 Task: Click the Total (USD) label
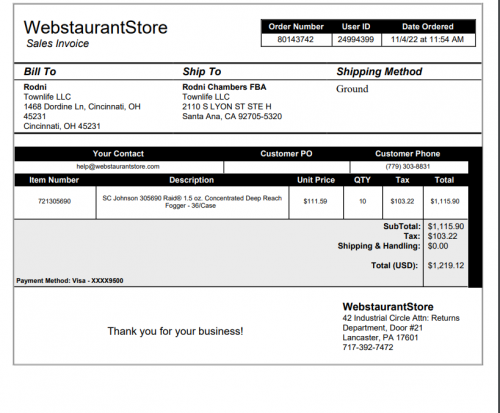tap(395, 266)
